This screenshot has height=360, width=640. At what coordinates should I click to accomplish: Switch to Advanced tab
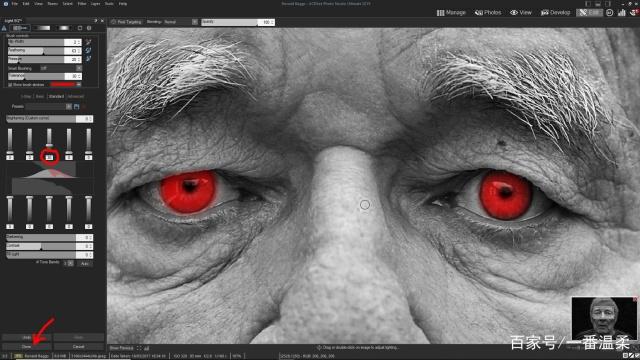tap(76, 97)
